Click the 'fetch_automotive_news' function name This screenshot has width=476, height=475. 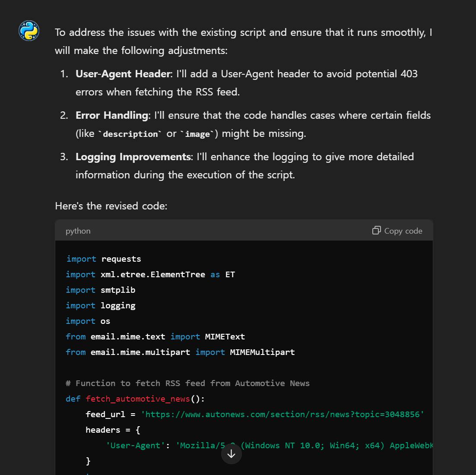pyautogui.click(x=138, y=399)
